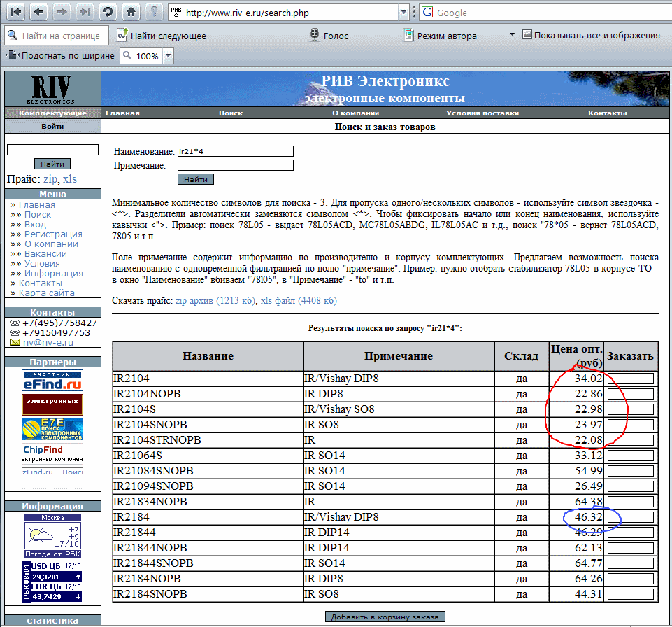The height and width of the screenshot is (627, 672).
Task: Click the envelope email icon in Контакты
Action: tap(15, 342)
